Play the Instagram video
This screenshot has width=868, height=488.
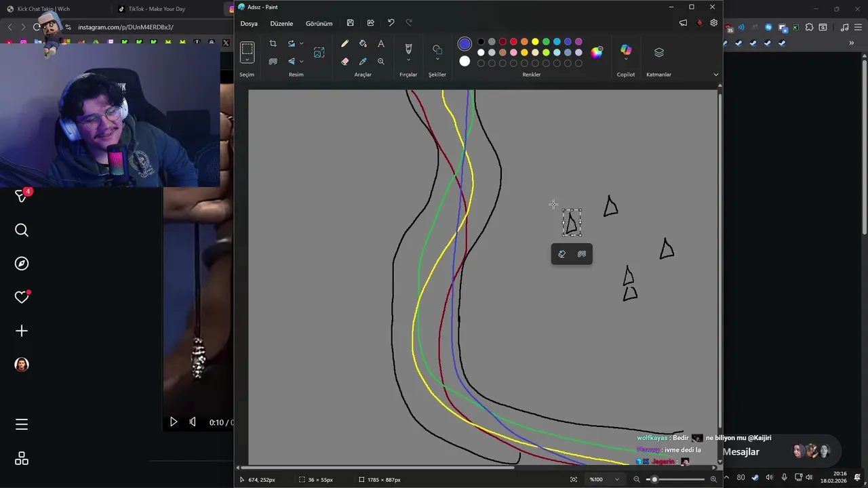click(173, 422)
